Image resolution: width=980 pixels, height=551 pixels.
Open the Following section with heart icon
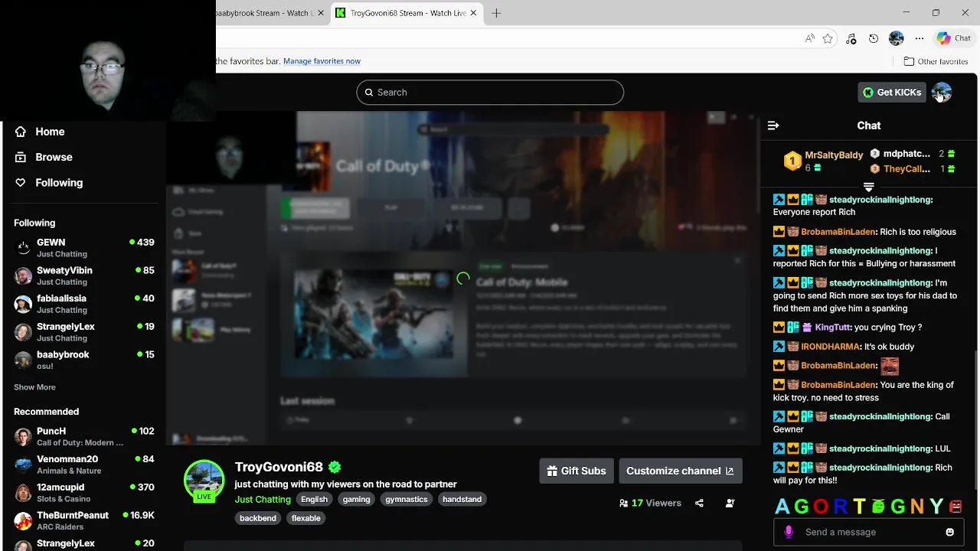[48, 183]
